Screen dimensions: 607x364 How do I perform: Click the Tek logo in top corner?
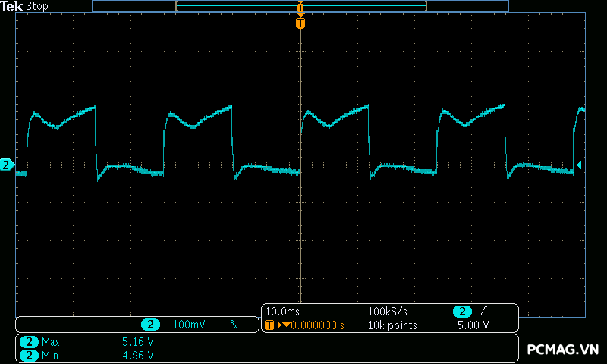click(x=12, y=6)
